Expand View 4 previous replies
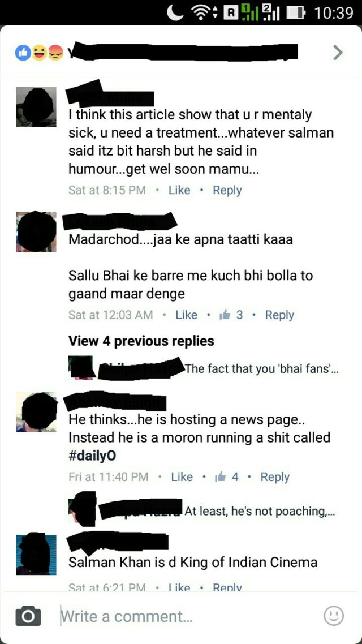Screen dimensions: 362x644 [x=141, y=341]
